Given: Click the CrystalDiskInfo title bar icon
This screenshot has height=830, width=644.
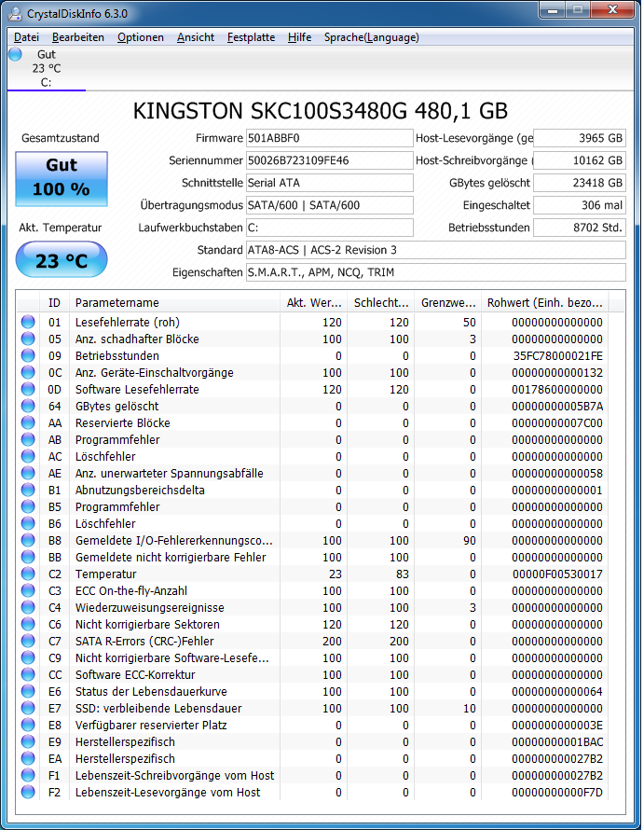Looking at the screenshot, I should pyautogui.click(x=15, y=14).
